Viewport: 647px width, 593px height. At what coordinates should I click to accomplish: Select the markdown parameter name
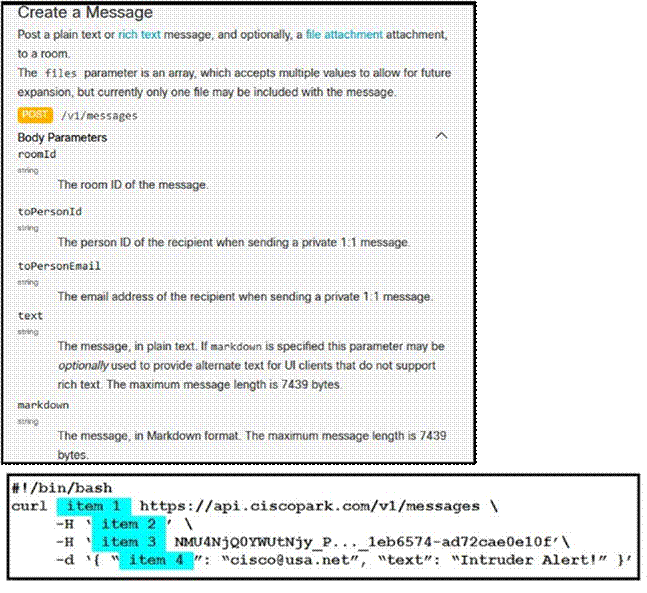pyautogui.click(x=43, y=405)
